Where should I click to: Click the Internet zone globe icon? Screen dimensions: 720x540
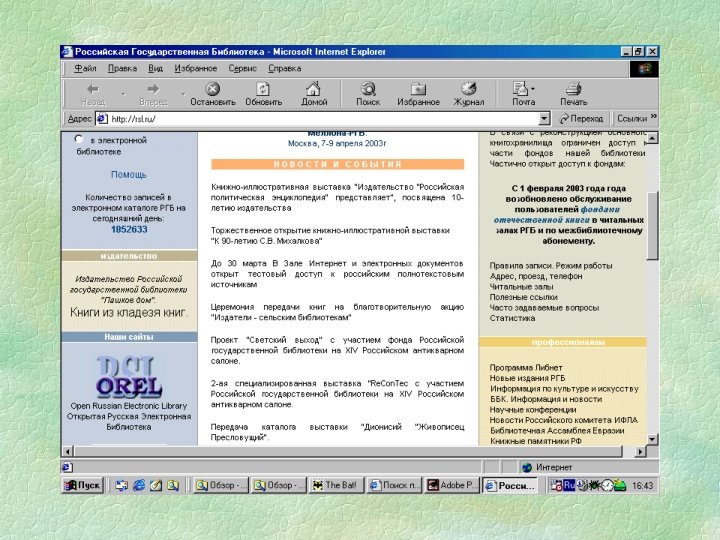click(527, 467)
